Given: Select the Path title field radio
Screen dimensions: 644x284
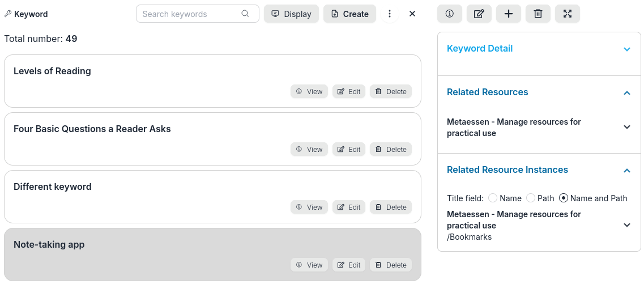Looking at the screenshot, I should pos(531,198).
